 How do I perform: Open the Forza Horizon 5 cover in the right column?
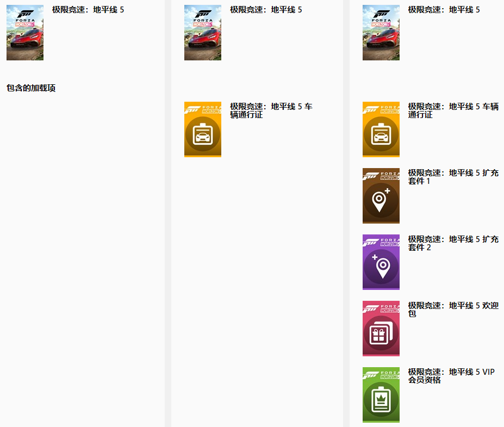pos(381,33)
